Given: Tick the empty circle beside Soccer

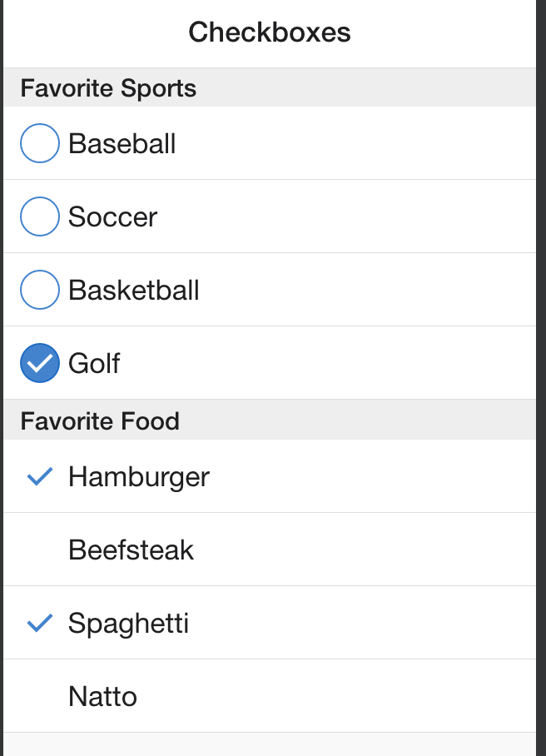Looking at the screenshot, I should point(40,216).
